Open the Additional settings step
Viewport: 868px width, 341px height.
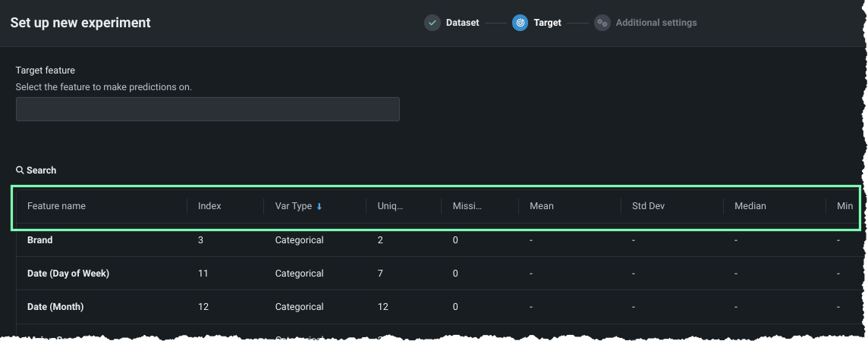coord(656,23)
